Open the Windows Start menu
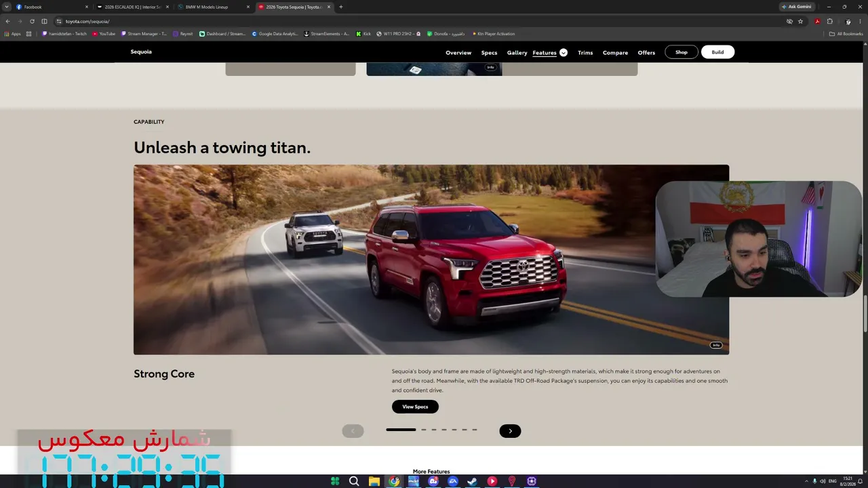 335,481
